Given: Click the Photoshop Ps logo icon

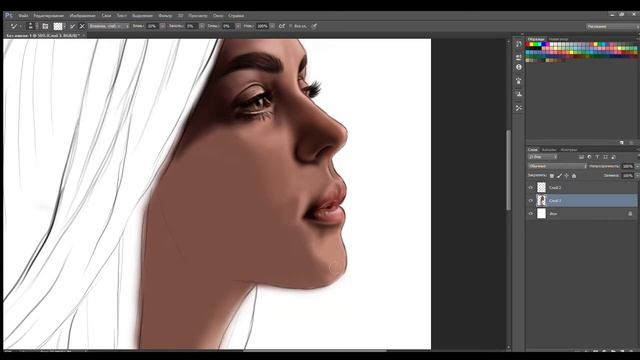Looking at the screenshot, I should click(x=9, y=16).
